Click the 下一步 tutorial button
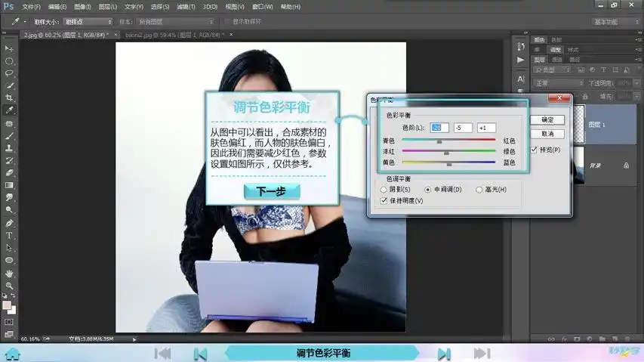 pos(272,191)
